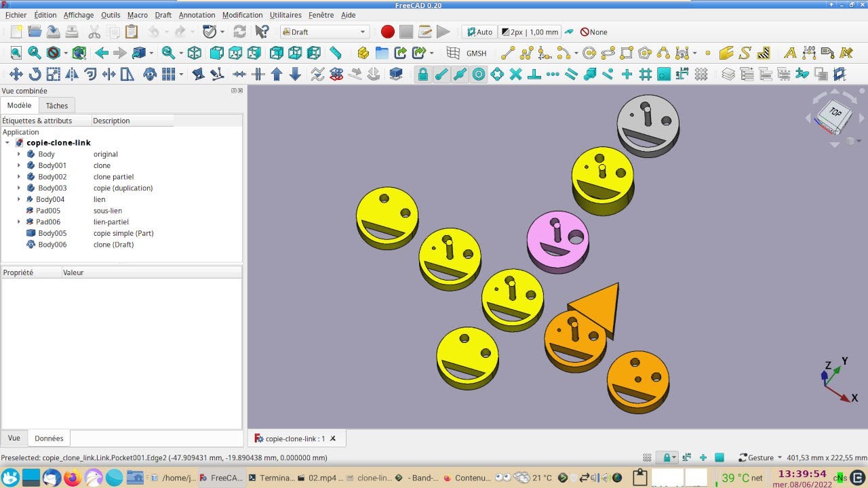This screenshot has width=868, height=488.
Task: Toggle snap parallel
Action: click(571, 74)
